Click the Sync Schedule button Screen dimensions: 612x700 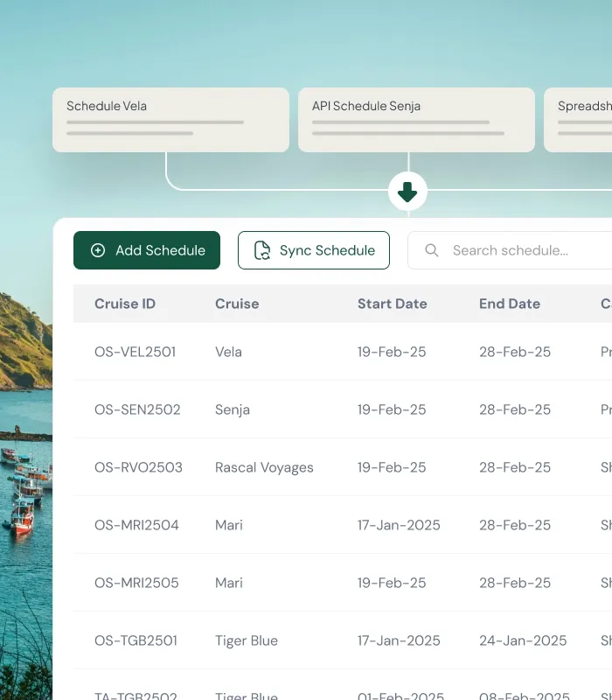point(314,250)
